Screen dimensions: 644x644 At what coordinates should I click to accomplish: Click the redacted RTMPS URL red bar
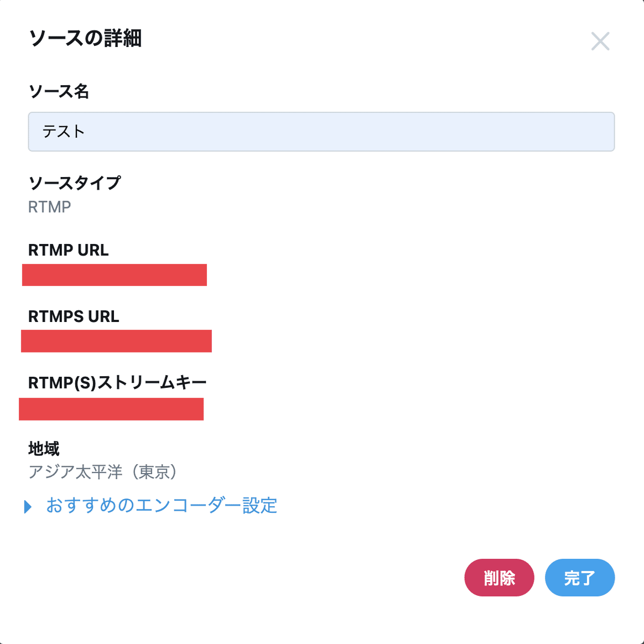coord(116,341)
